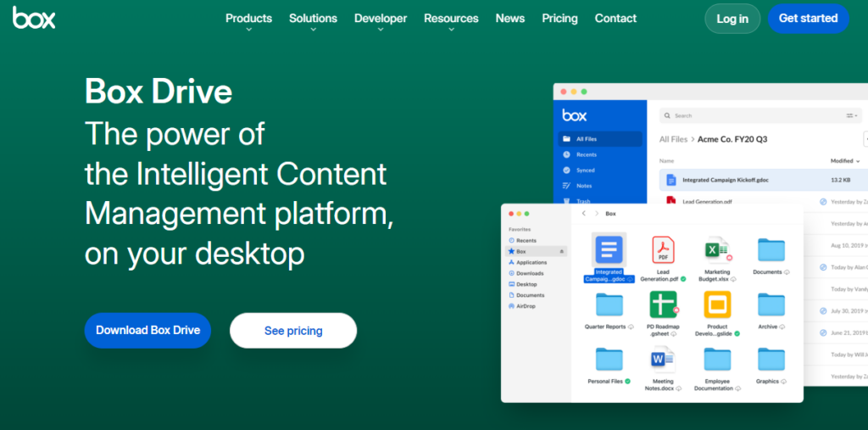The image size is (868, 430).
Task: Click Finder forward arrow
Action: click(x=596, y=214)
